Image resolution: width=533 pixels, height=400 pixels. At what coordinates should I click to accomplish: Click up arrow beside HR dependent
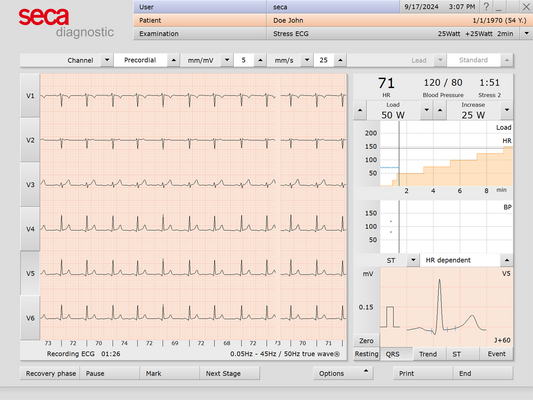(x=507, y=260)
